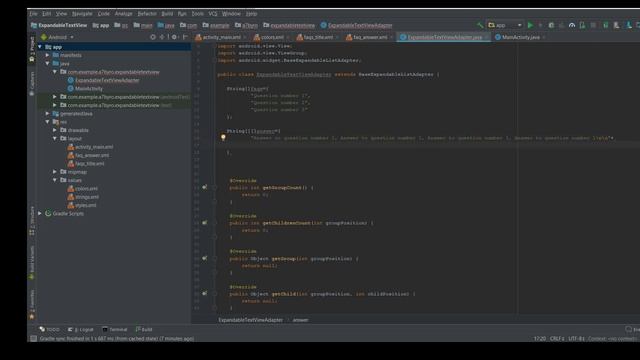Select faq_answer.xml in the layout folder
640x360 pixels.
click(x=92, y=155)
